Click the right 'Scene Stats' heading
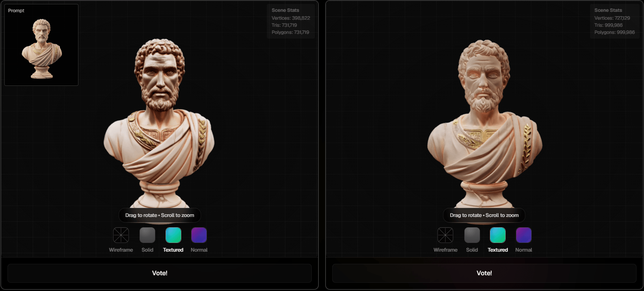Viewport: 644px width, 291px height. click(608, 10)
